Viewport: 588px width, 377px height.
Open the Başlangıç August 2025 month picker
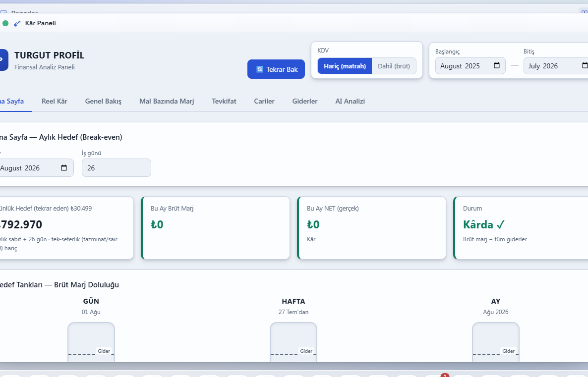(x=470, y=66)
